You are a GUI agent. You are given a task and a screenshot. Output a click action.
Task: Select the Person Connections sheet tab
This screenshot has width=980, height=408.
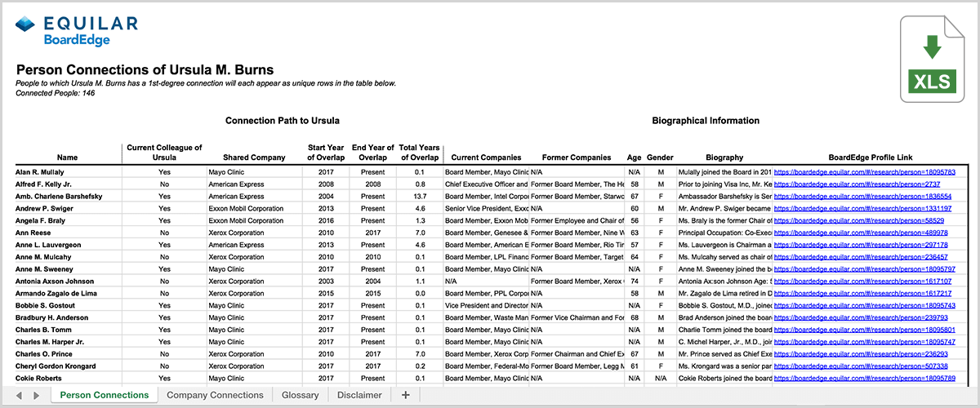(x=105, y=395)
